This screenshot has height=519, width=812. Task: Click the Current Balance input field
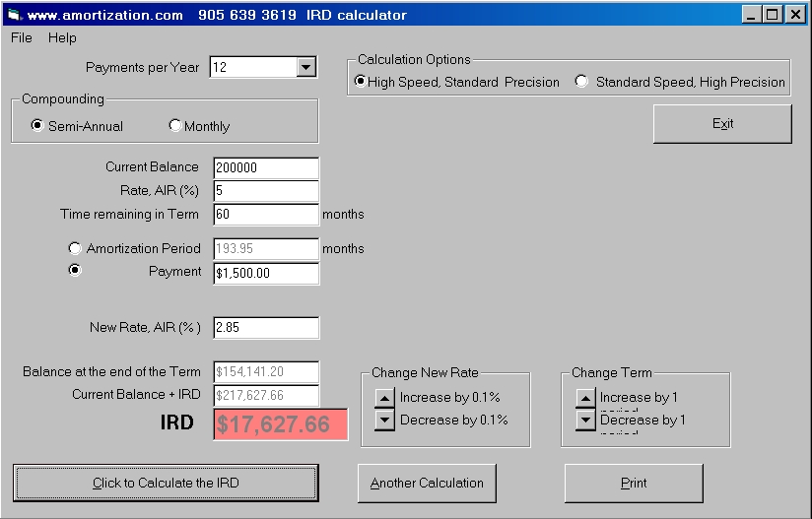[266, 168]
